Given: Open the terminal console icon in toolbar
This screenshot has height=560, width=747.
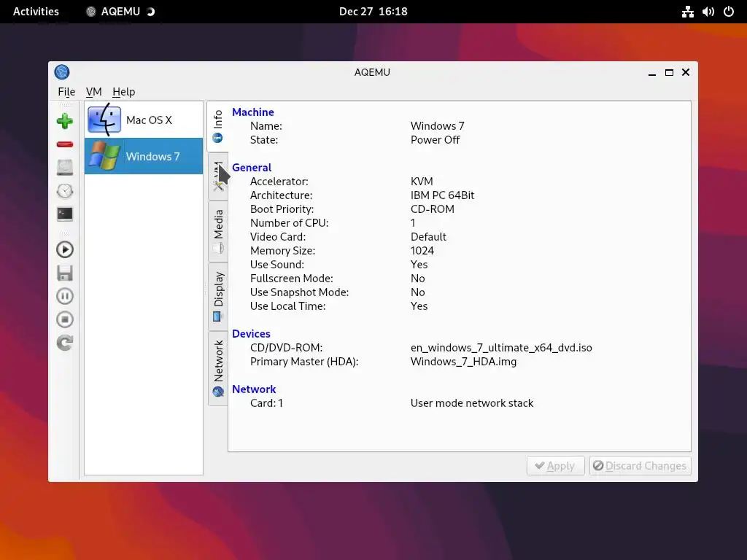Looking at the screenshot, I should coord(65,214).
